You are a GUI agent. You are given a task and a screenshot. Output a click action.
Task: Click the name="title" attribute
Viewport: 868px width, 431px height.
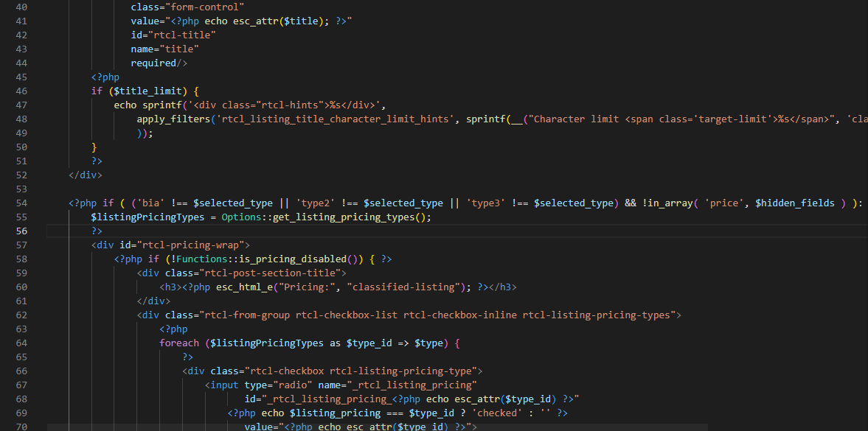point(165,49)
